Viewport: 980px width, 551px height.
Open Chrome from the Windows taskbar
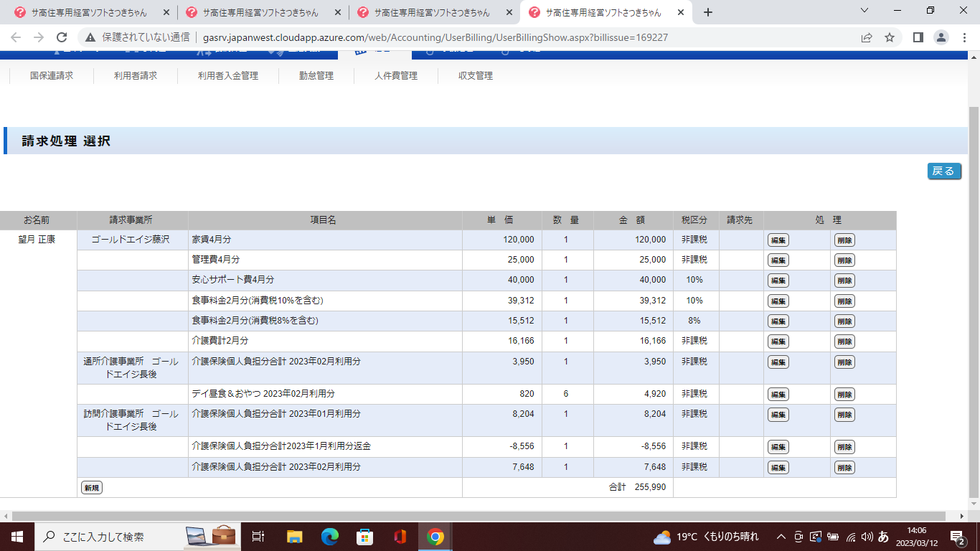[x=435, y=537]
